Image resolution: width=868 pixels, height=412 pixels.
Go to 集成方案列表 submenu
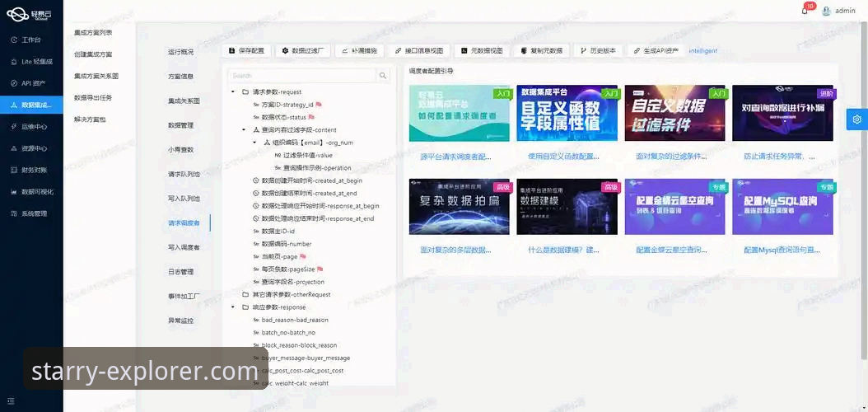point(93,33)
